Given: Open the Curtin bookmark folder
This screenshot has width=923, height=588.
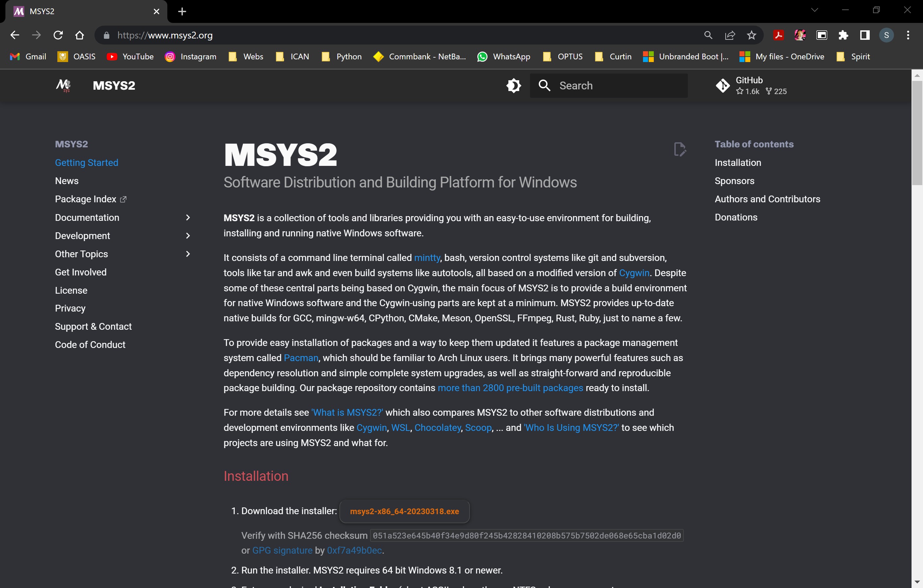Looking at the screenshot, I should (x=613, y=57).
